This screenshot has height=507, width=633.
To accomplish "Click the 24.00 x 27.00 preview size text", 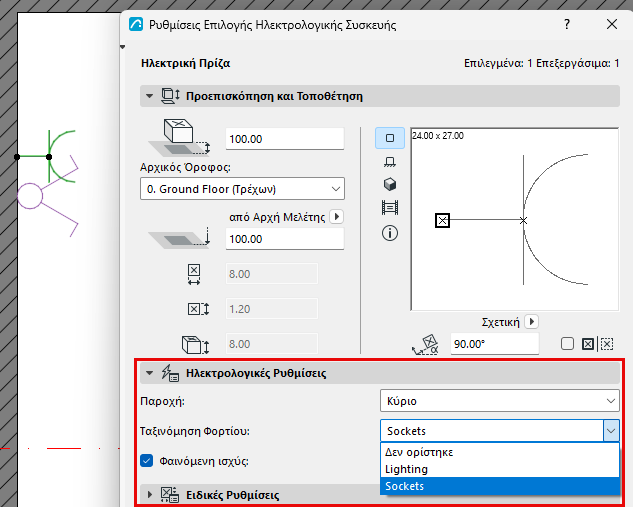I will [x=438, y=136].
